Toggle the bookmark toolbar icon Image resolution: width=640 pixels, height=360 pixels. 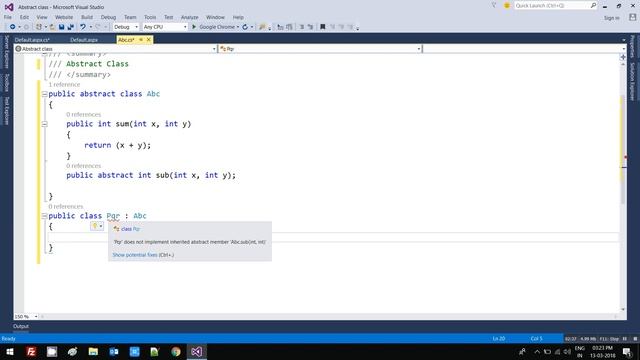tap(322, 27)
